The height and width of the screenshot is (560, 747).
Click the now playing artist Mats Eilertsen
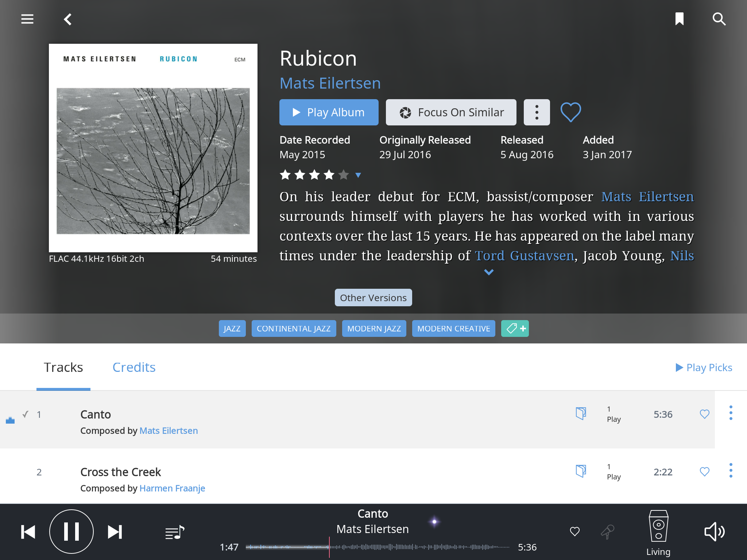coord(372,529)
